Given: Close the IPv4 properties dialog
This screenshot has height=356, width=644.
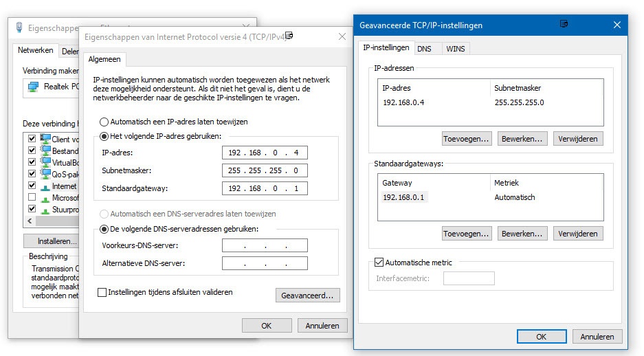Looking at the screenshot, I should [342, 36].
